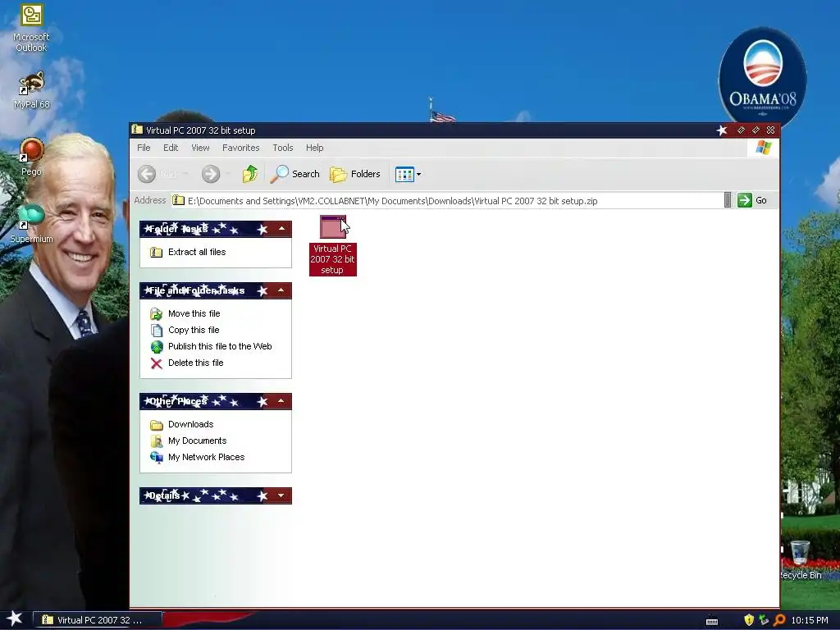This screenshot has height=630, width=840.
Task: Select the Virtual PC 2007 32 bit setup file
Action: [333, 245]
